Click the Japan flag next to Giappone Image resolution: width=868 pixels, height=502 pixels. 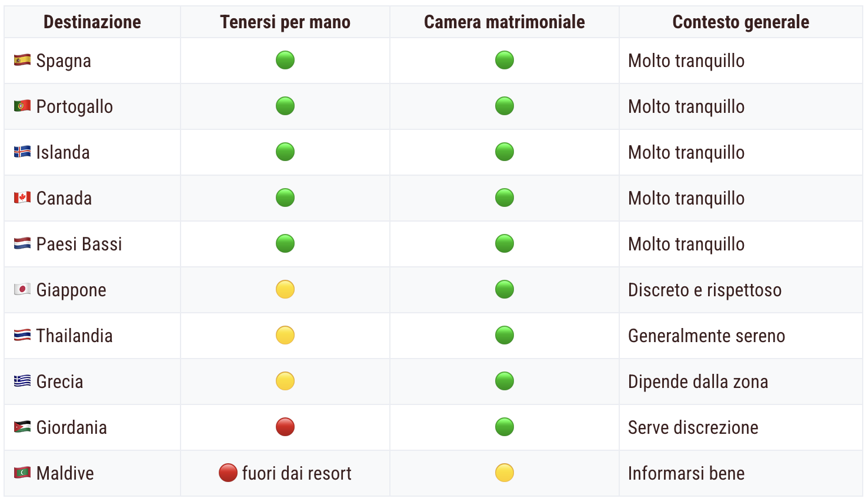[22, 289]
